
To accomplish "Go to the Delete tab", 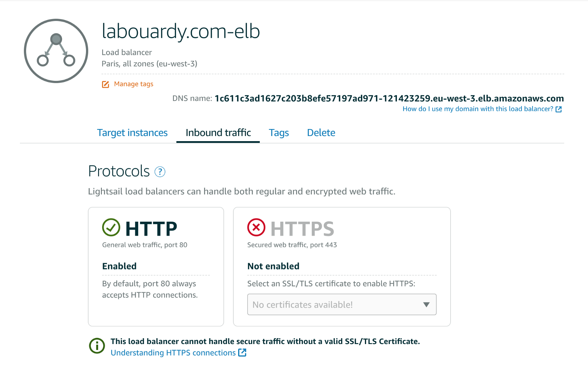I will tap(321, 133).
